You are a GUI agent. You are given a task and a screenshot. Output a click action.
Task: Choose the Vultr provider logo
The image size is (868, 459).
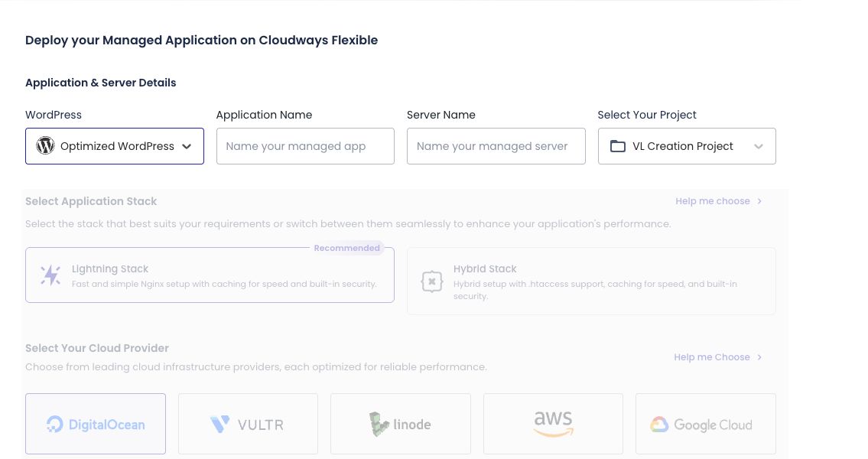248,425
